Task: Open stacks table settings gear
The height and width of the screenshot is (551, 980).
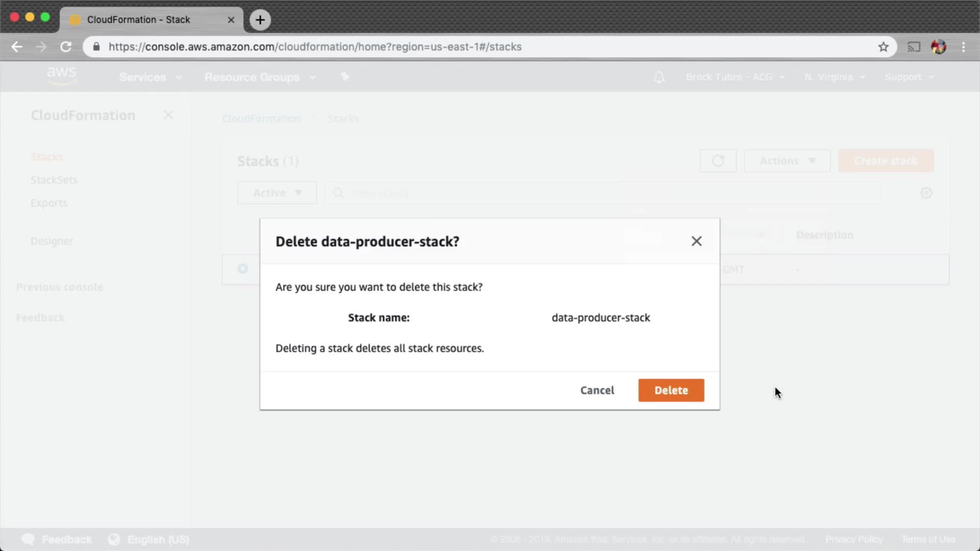Action: 926,193
